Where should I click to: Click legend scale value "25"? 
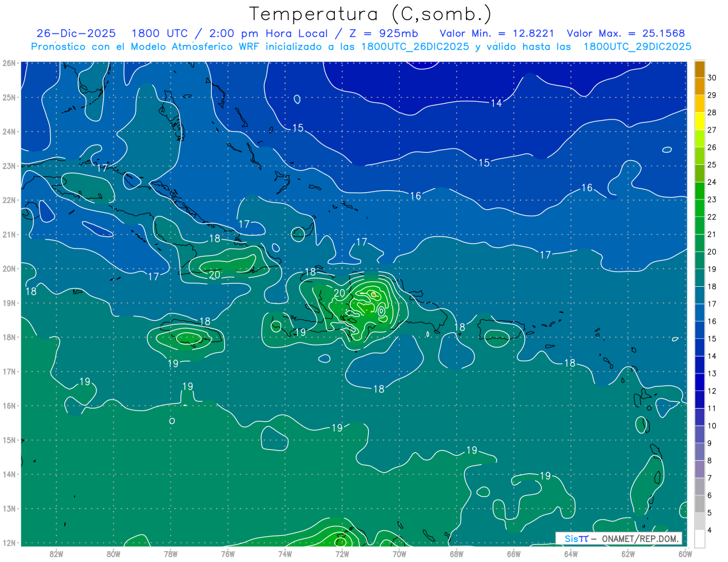click(x=712, y=164)
